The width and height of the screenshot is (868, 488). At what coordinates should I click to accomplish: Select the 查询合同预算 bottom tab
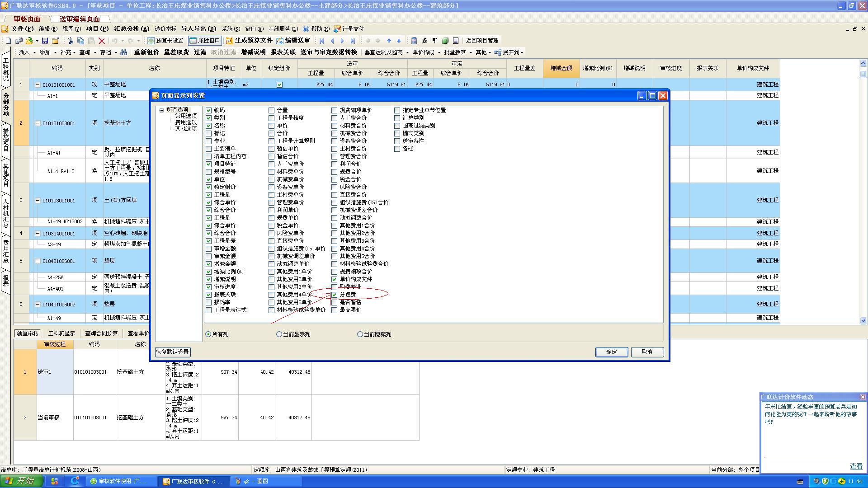click(102, 333)
